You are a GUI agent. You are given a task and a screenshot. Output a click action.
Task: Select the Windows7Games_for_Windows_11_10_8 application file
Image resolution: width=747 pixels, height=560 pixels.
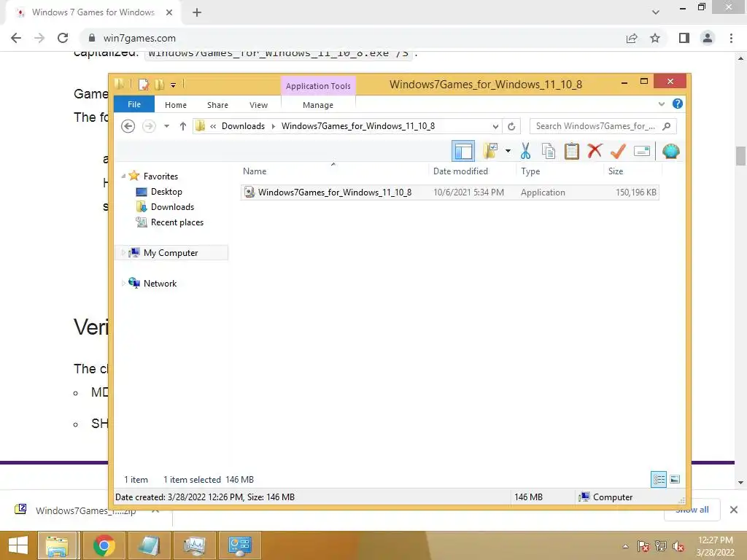pos(449,192)
